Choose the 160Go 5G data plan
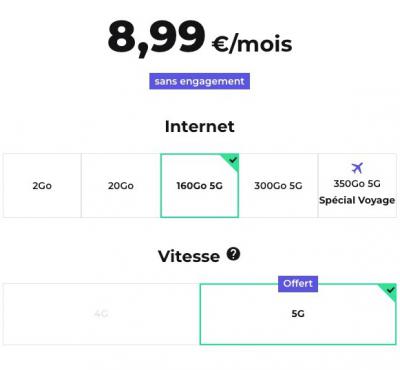 pyautogui.click(x=200, y=186)
